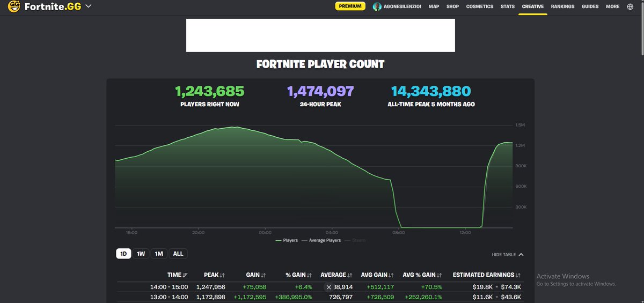
Task: Click the page vertical scrollbar thumb
Action: pyautogui.click(x=641, y=28)
